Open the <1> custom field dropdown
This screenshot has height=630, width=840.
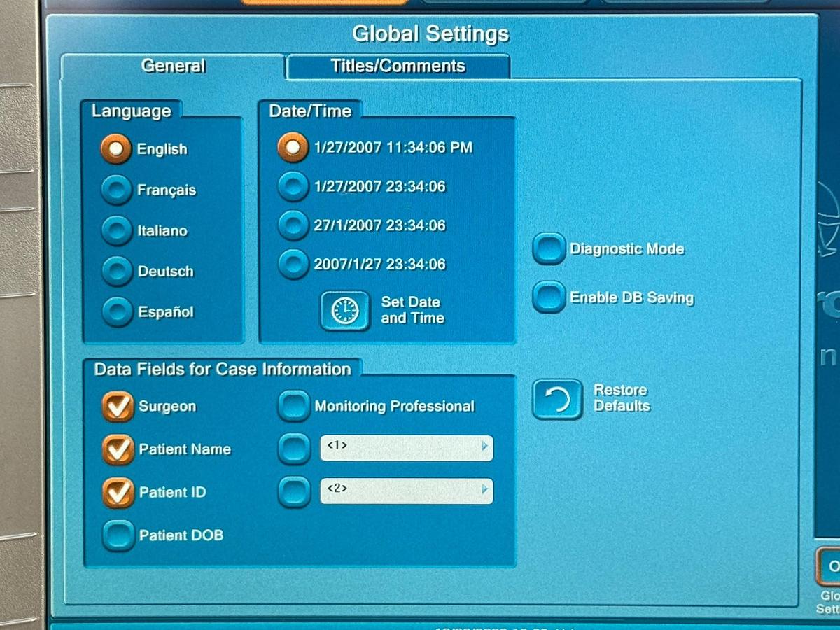(407, 448)
